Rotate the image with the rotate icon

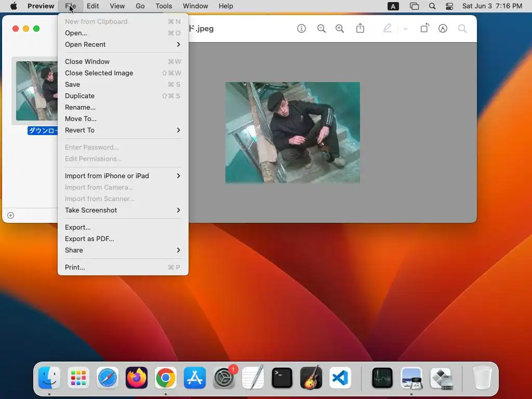(x=425, y=28)
